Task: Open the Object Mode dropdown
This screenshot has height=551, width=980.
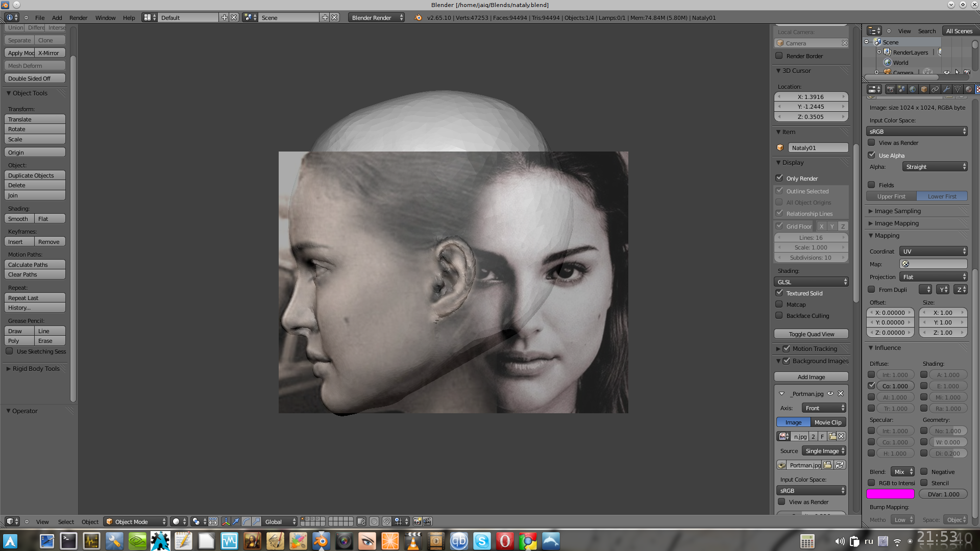Action: [136, 521]
